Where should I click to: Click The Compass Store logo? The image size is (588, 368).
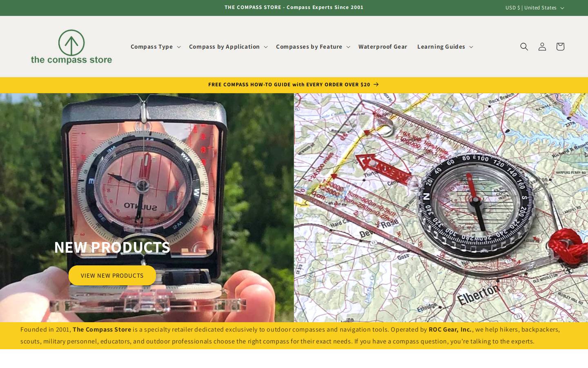pyautogui.click(x=71, y=47)
